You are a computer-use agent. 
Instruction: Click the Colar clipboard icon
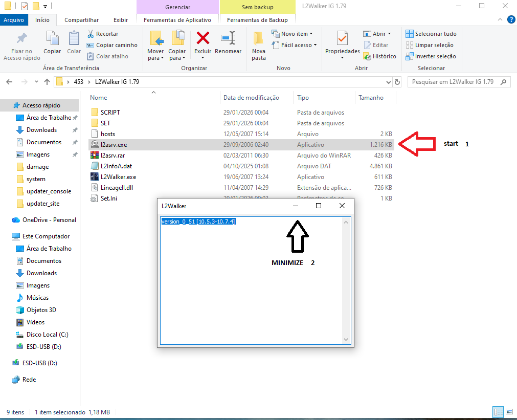coord(74,38)
